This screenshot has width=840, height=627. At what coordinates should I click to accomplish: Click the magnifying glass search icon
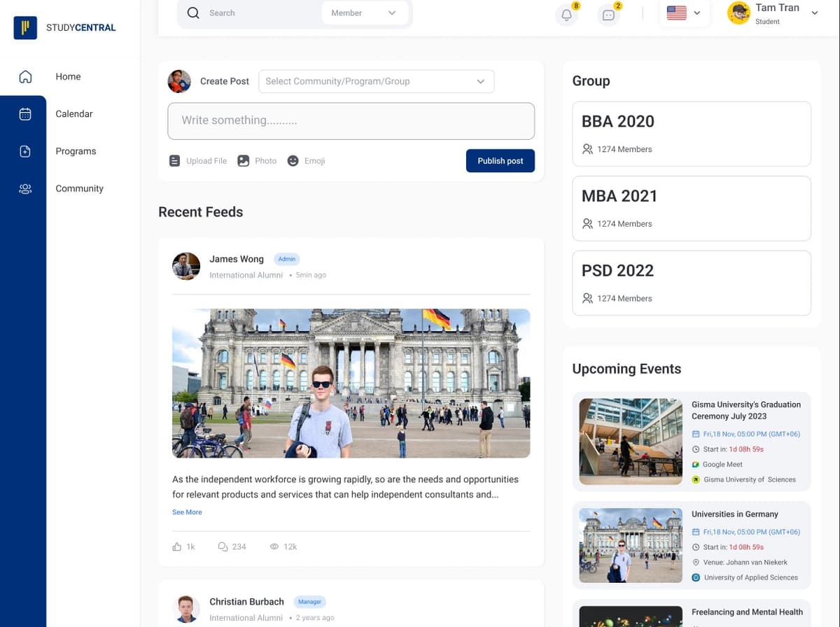coord(192,13)
